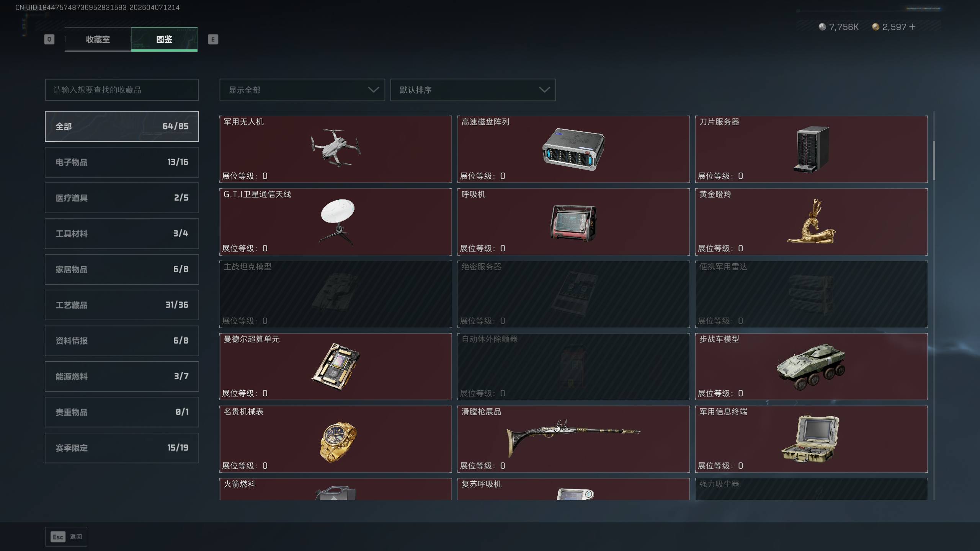The height and width of the screenshot is (551, 980).
Task: Select the 曼德尔超算单元 chip item
Action: 335,367
